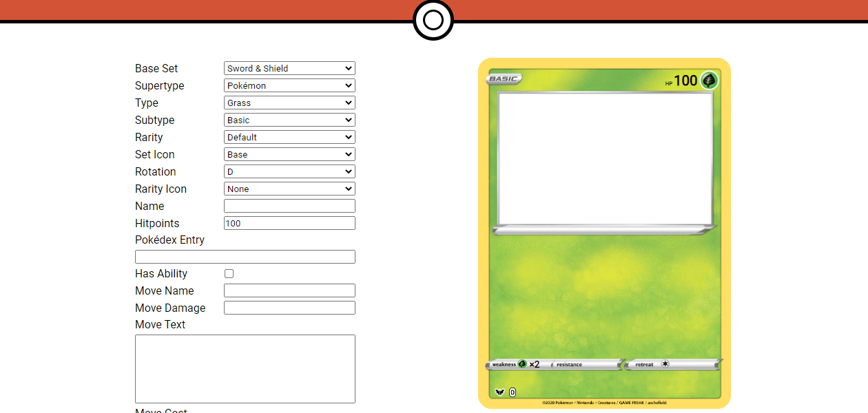The height and width of the screenshot is (413, 868).
Task: Click the ×2 weakness multiplier text
Action: [535, 364]
